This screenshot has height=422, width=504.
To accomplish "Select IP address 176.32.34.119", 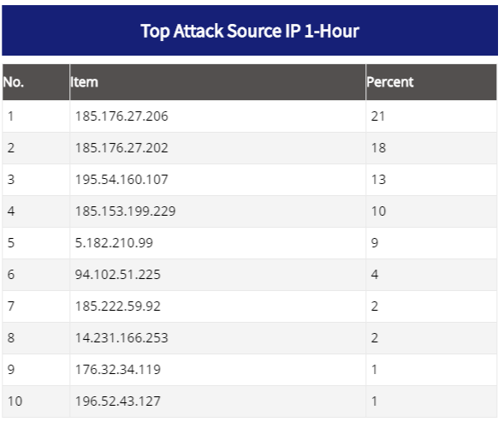I will click(x=117, y=370).
